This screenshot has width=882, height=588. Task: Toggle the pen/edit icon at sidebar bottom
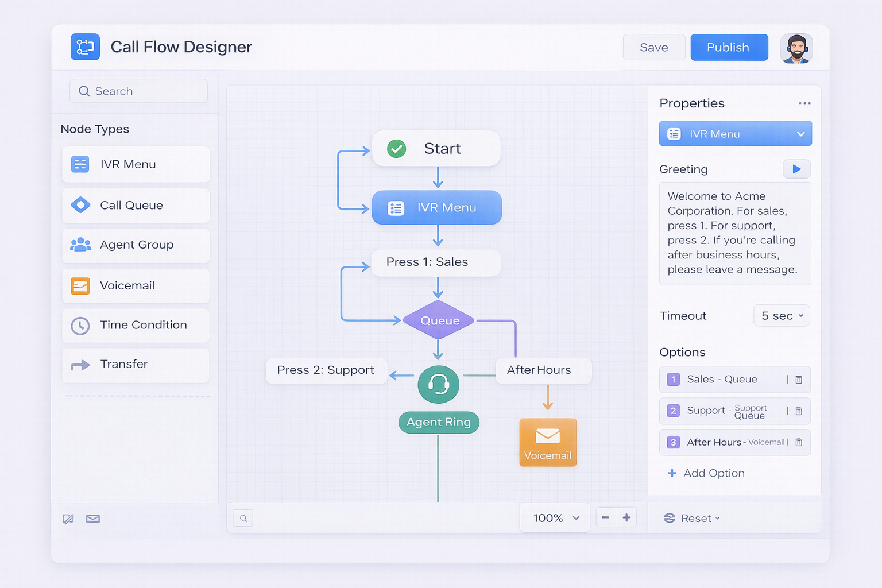tap(68, 519)
